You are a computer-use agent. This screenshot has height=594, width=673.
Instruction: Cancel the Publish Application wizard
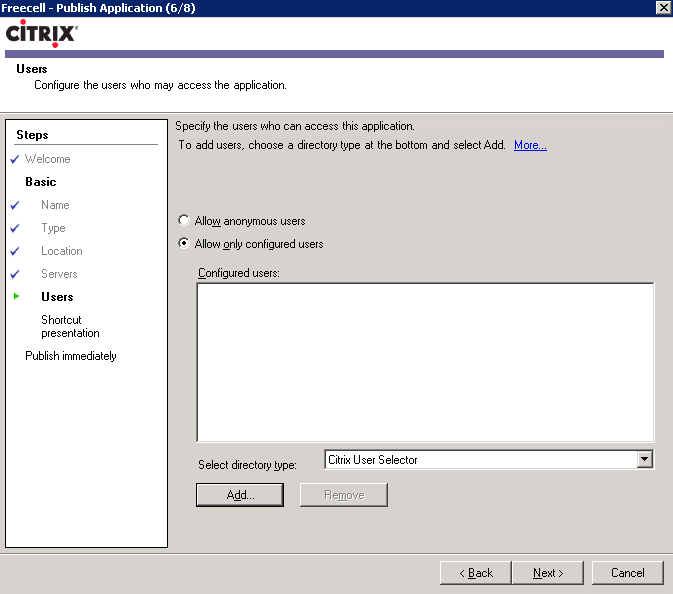pos(628,573)
